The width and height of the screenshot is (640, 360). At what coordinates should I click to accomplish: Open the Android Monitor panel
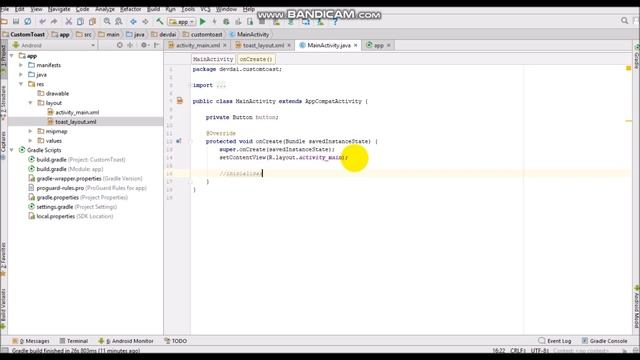coord(126,341)
